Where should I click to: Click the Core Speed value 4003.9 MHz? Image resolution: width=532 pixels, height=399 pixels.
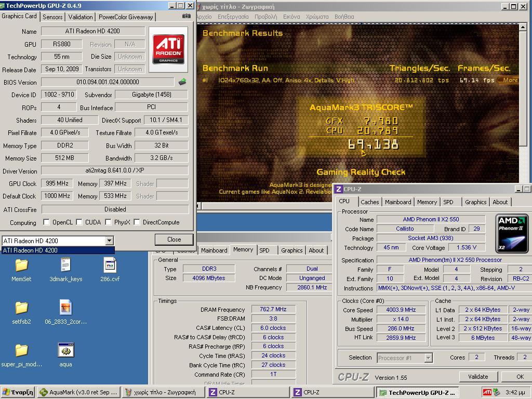(x=401, y=310)
